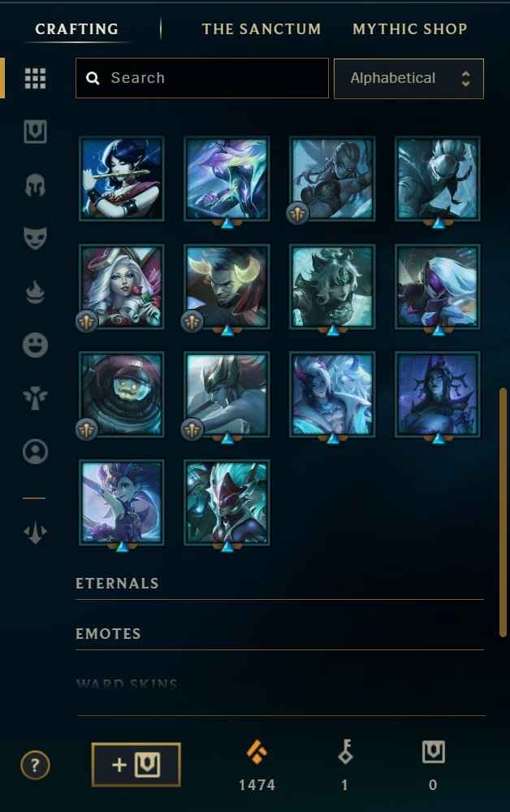510x812 pixels.
Task: Open the Alphabetical sort dropdown
Action: [x=408, y=78]
